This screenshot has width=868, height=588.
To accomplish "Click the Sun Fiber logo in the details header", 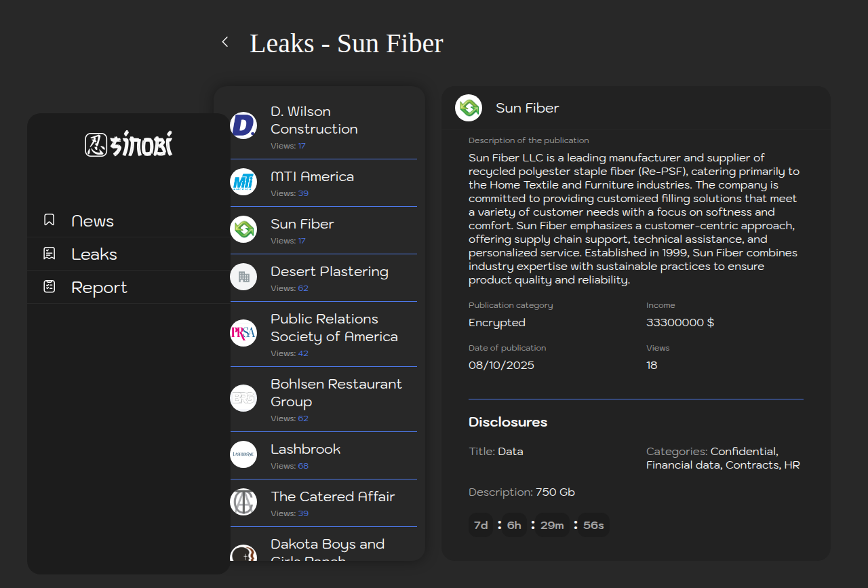I will coord(469,108).
